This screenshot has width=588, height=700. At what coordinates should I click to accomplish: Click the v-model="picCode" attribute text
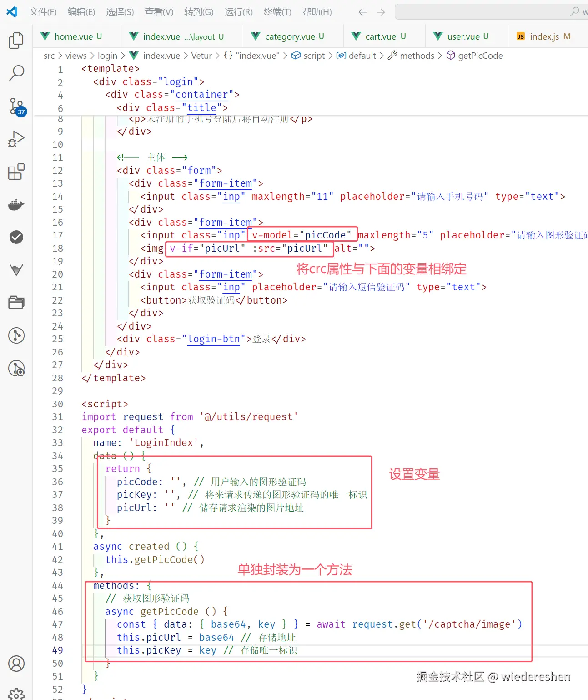[302, 235]
